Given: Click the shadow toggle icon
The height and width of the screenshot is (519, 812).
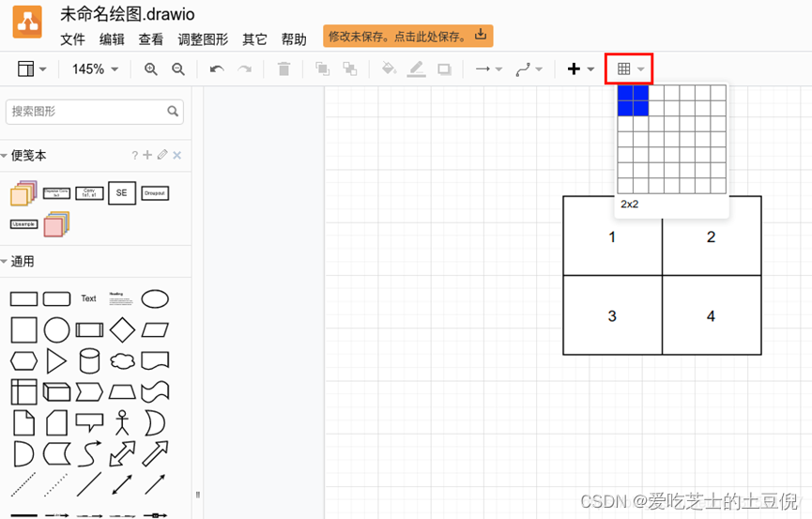Looking at the screenshot, I should coord(444,69).
